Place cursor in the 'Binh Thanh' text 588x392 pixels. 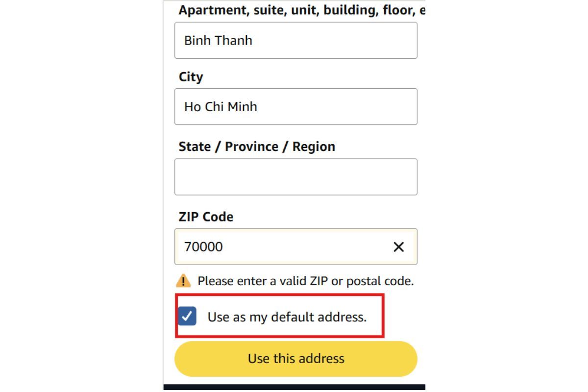[218, 40]
